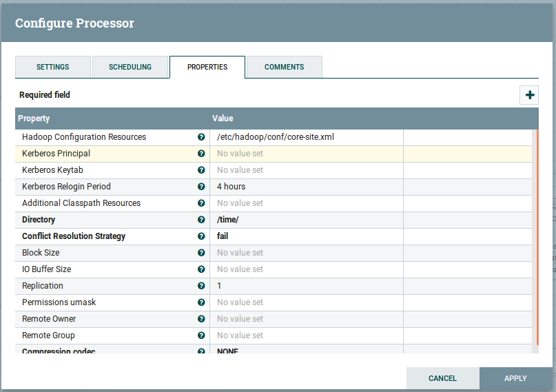Go to the Comments tab
Image resolution: width=556 pixels, height=392 pixels.
click(284, 67)
